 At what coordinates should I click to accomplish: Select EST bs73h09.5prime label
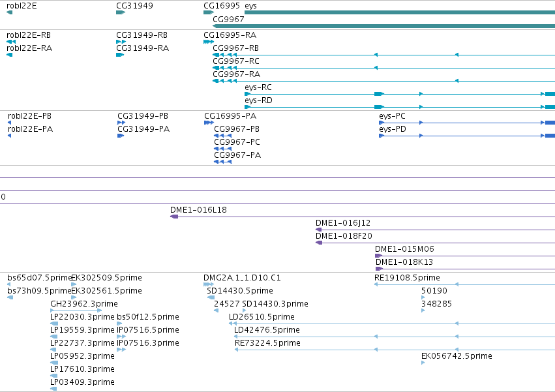(39, 291)
